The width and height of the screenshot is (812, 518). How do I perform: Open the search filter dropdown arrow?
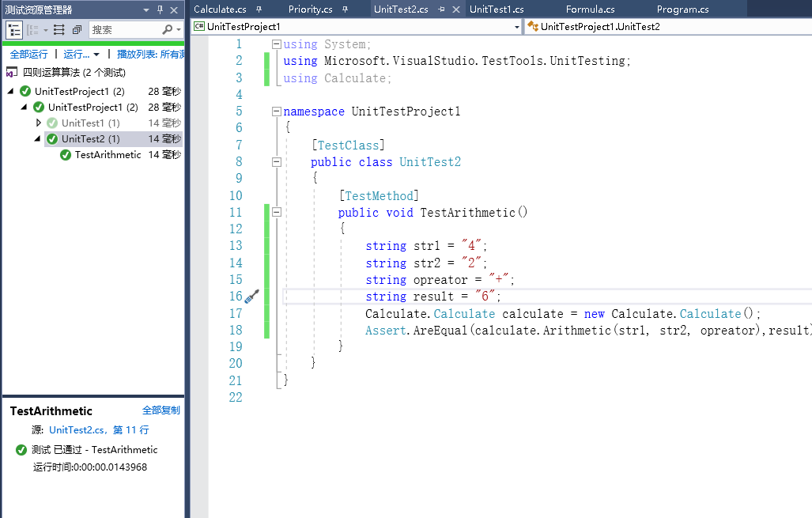point(179,30)
